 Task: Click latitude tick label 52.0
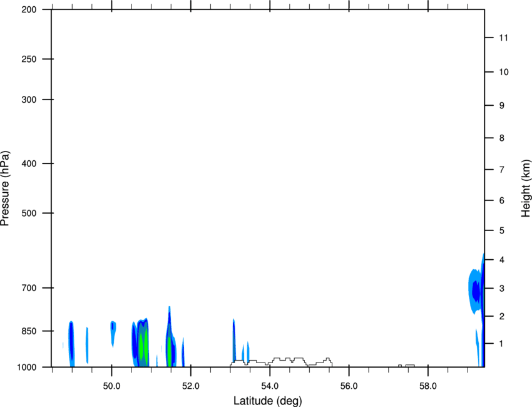tap(191, 386)
